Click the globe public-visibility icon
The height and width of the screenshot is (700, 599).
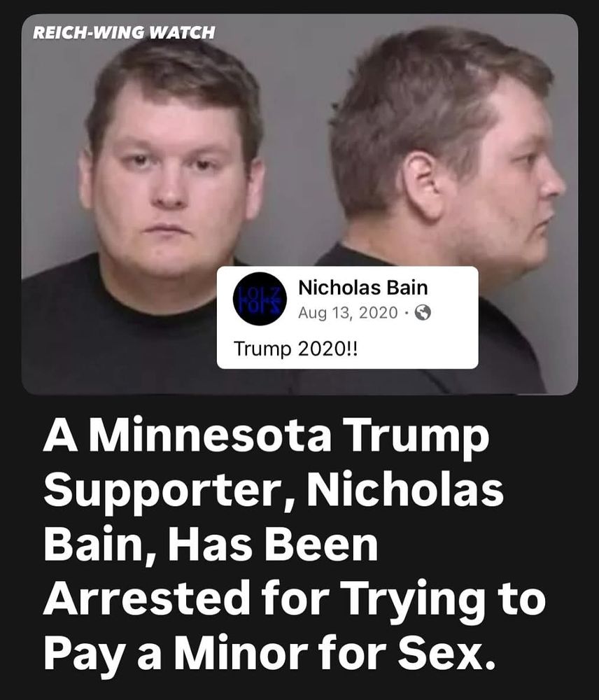coord(423,313)
